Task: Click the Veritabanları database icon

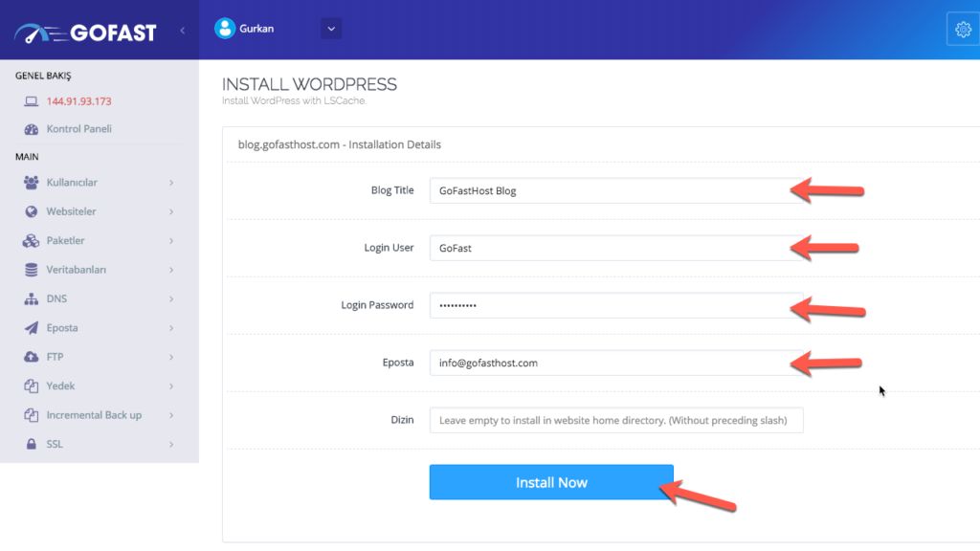Action: click(x=31, y=270)
